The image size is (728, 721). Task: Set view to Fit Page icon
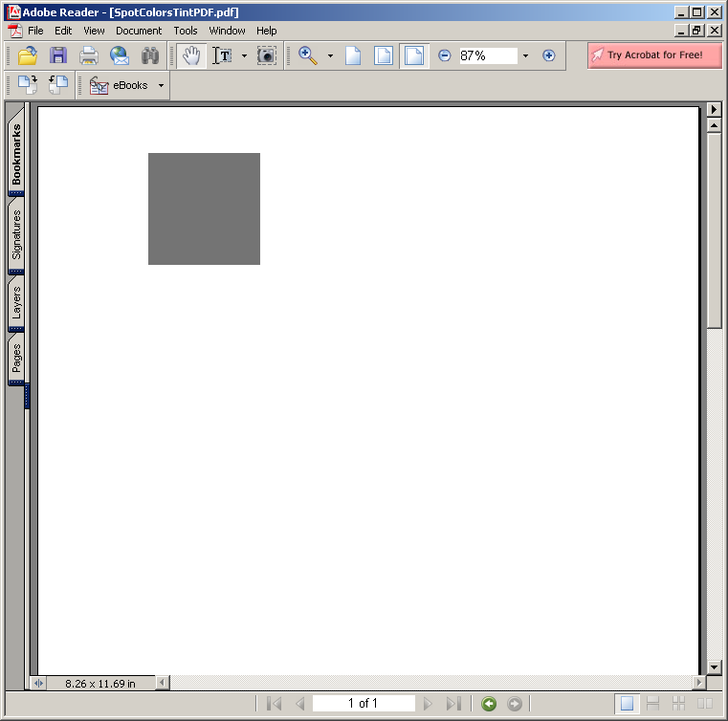click(x=384, y=55)
